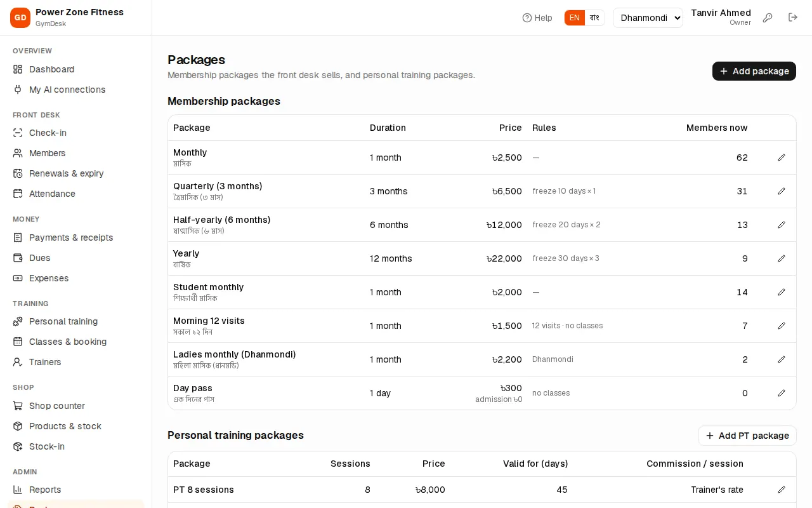The width and height of the screenshot is (812, 508).
Task: Go to Dues in the sidebar
Action: (76, 258)
